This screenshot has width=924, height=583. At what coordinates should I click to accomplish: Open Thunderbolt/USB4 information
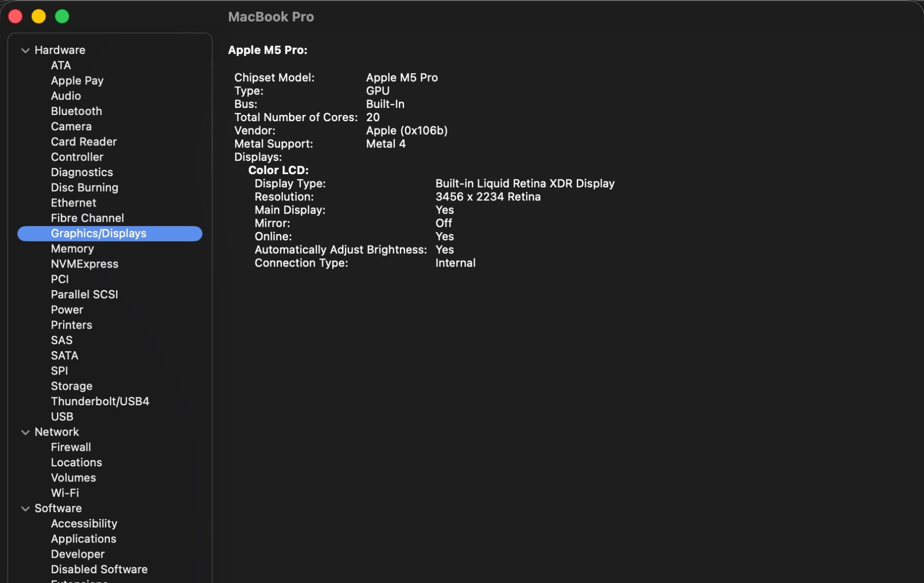click(100, 402)
